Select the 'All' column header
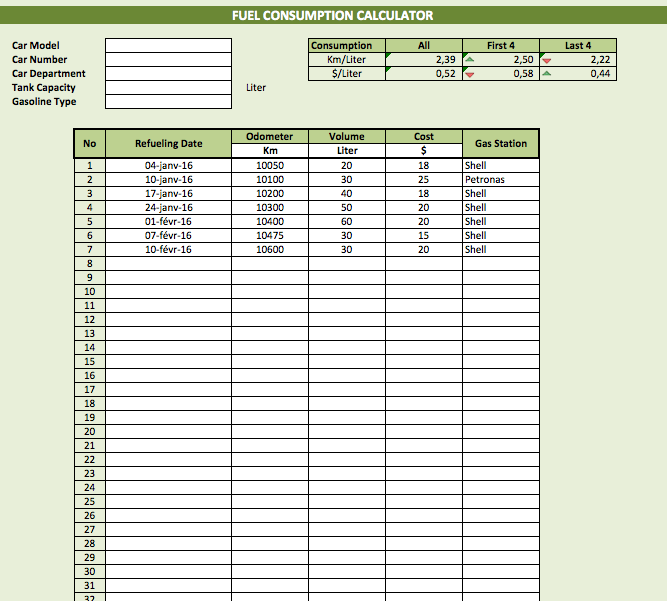 (x=424, y=46)
